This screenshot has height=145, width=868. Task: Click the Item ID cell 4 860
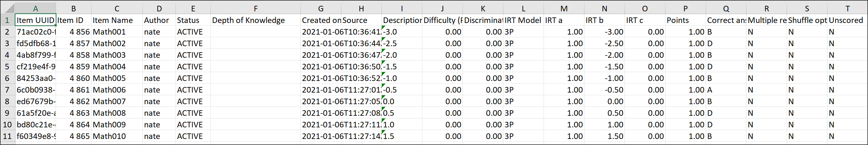pos(74,78)
